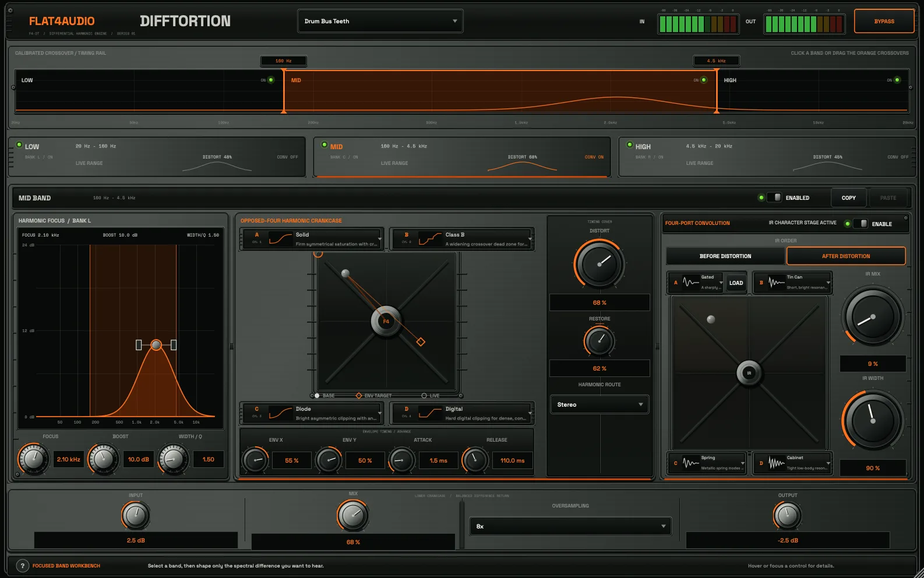Open the help question-mark icon

(22, 566)
